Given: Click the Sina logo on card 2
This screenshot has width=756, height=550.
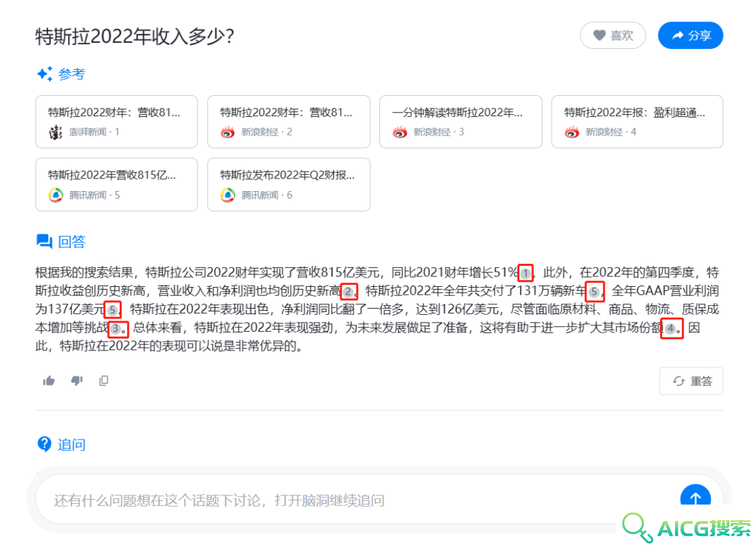Looking at the screenshot, I should (x=227, y=132).
